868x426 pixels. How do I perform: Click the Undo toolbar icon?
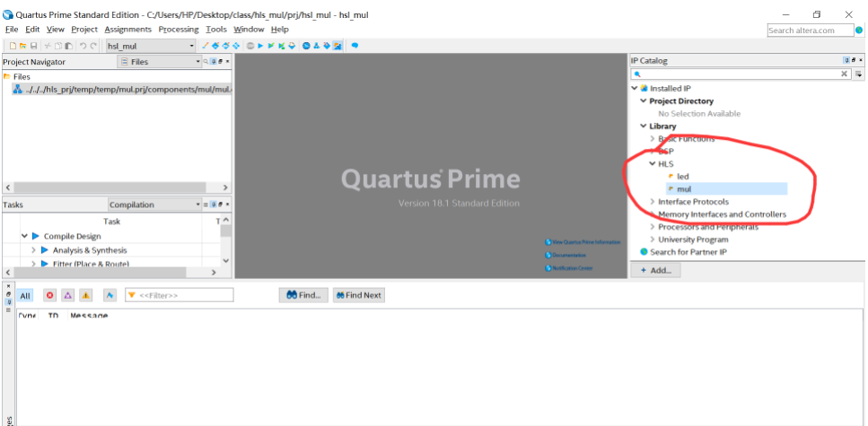(83, 46)
